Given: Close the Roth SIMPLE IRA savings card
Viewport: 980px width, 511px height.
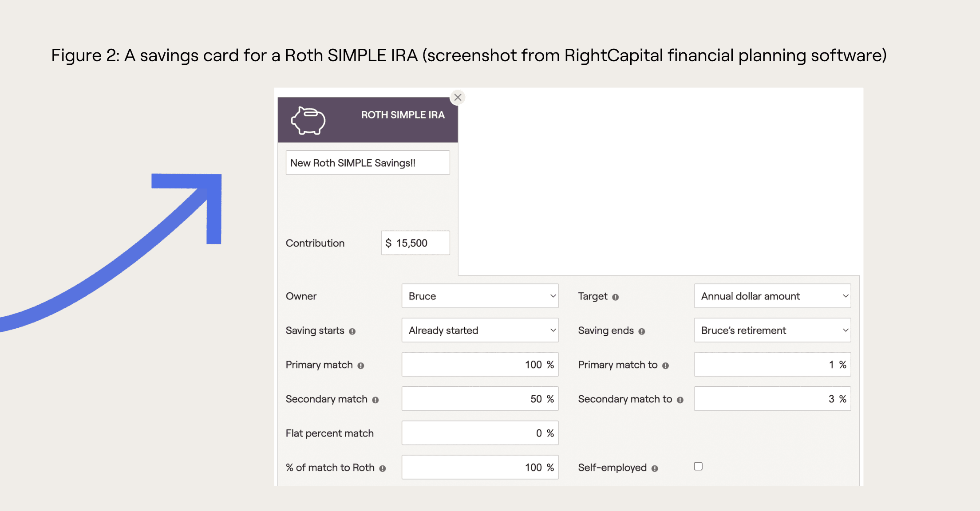Looking at the screenshot, I should pos(458,97).
